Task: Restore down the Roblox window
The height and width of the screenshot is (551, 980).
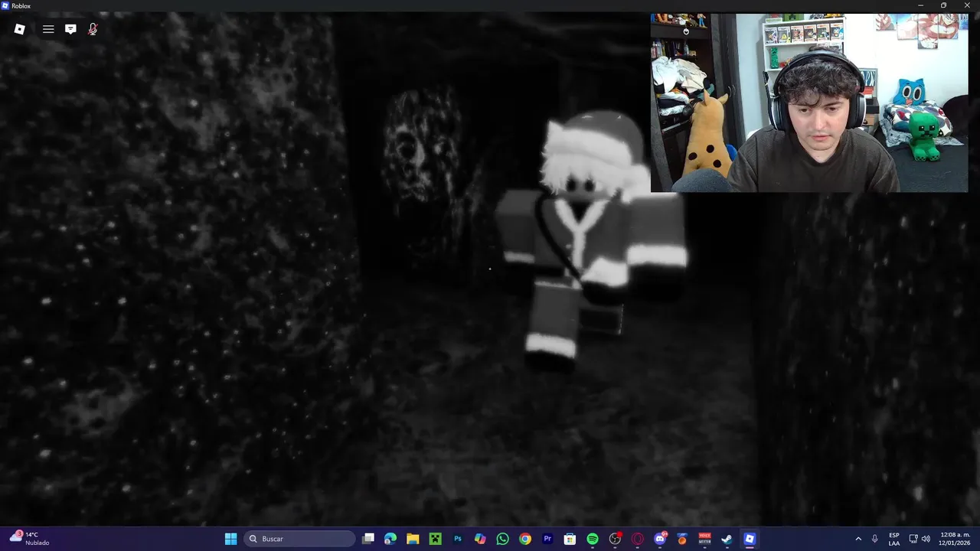Action: pos(943,5)
